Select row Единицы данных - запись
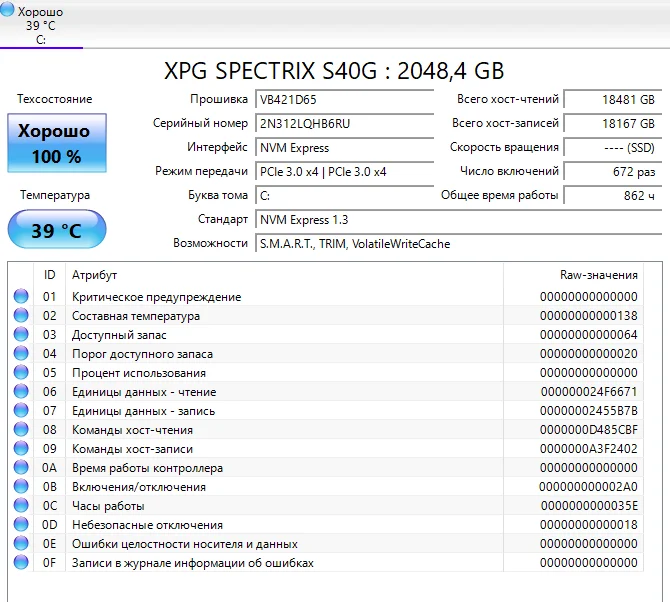 [326, 411]
